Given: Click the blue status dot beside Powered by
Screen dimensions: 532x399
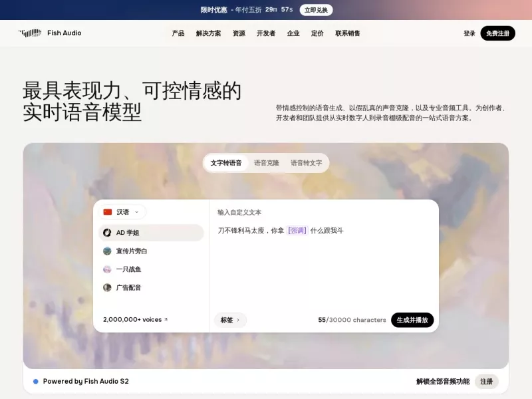Looking at the screenshot, I should (x=36, y=381).
